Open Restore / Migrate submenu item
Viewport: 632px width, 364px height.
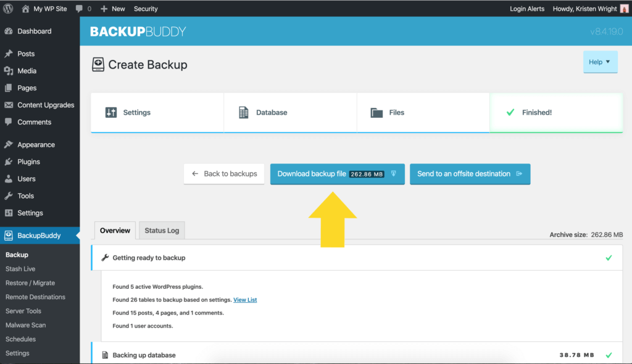pyautogui.click(x=30, y=283)
